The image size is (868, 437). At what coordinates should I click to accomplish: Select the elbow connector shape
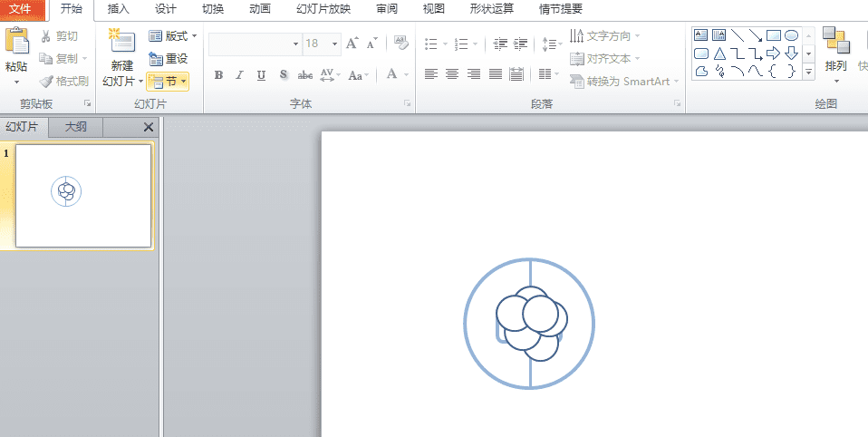(x=738, y=53)
